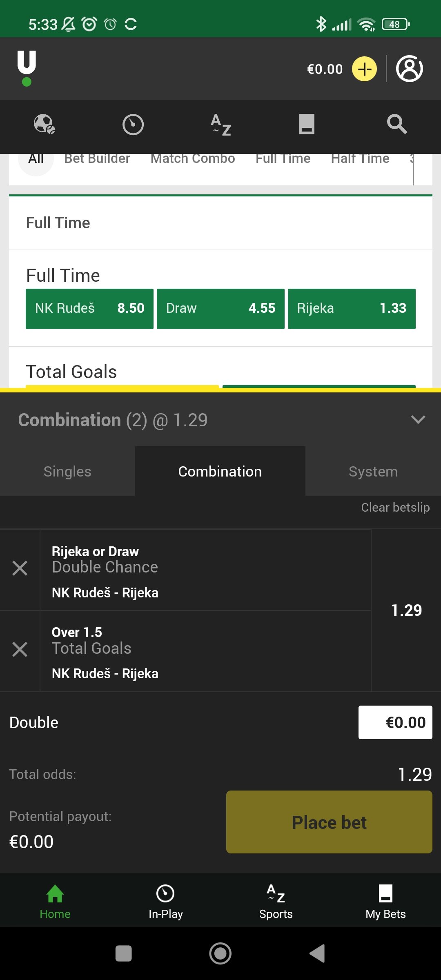Viewport: 441px width, 980px height.
Task: Switch to the Singles tab
Action: (x=67, y=472)
